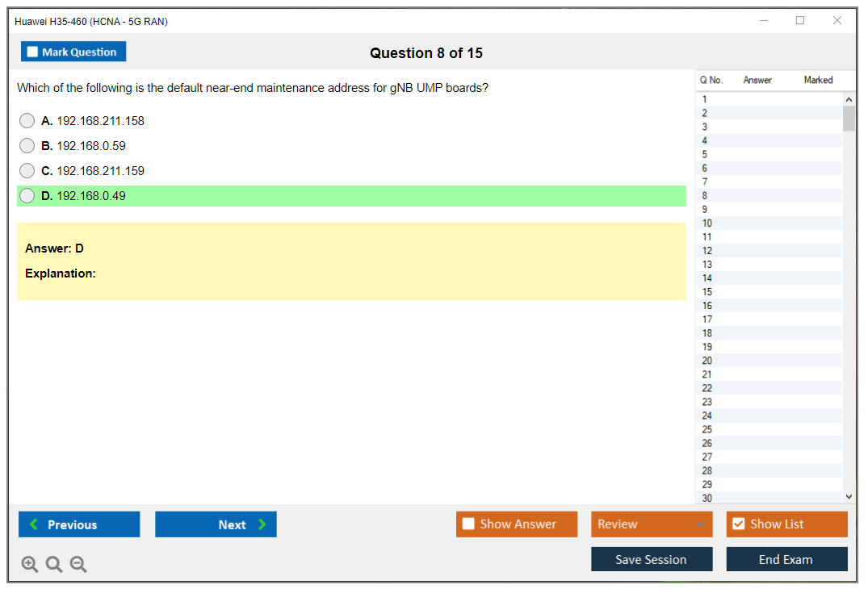Toggle the Mark Question checkbox

(x=32, y=52)
